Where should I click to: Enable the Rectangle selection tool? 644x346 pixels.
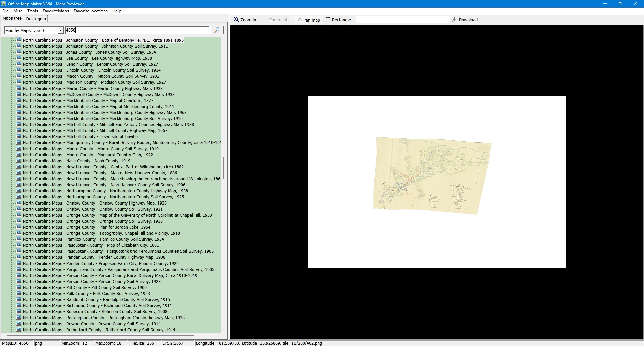[338, 20]
